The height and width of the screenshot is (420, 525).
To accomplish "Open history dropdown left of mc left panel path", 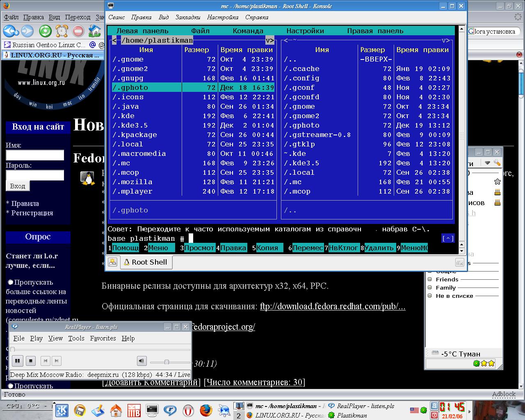I will [x=114, y=40].
